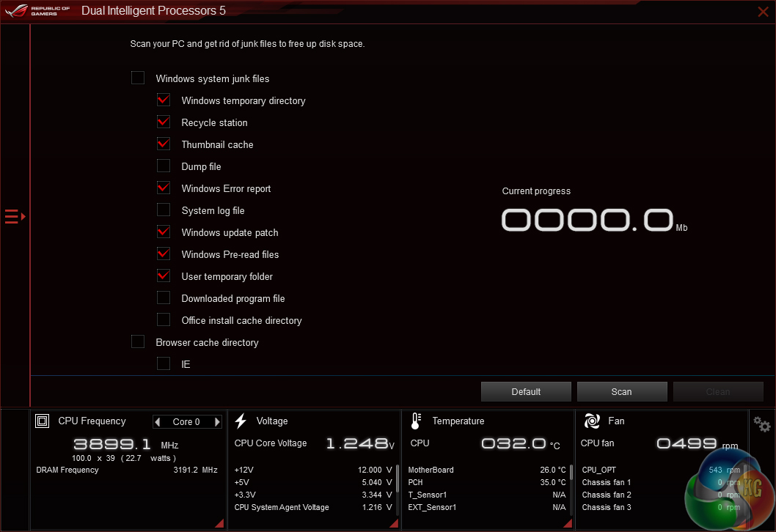Select previous core with left arrow
776x532 pixels.
[x=158, y=422]
